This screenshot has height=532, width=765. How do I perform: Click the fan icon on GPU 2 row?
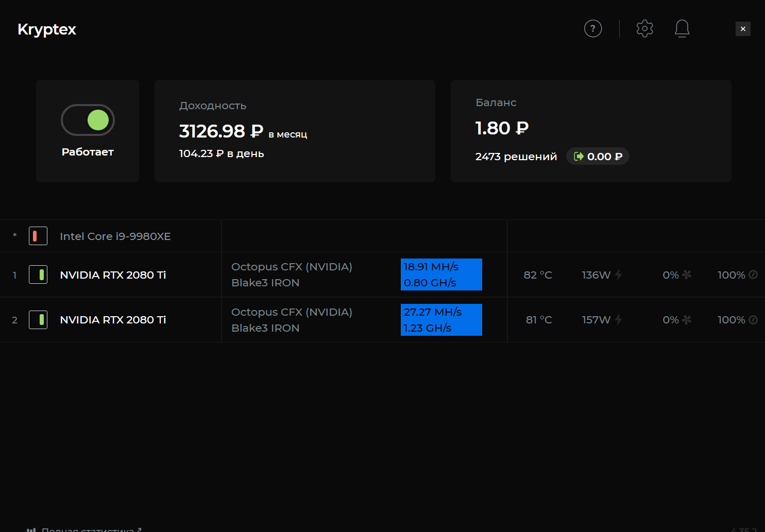click(x=687, y=320)
